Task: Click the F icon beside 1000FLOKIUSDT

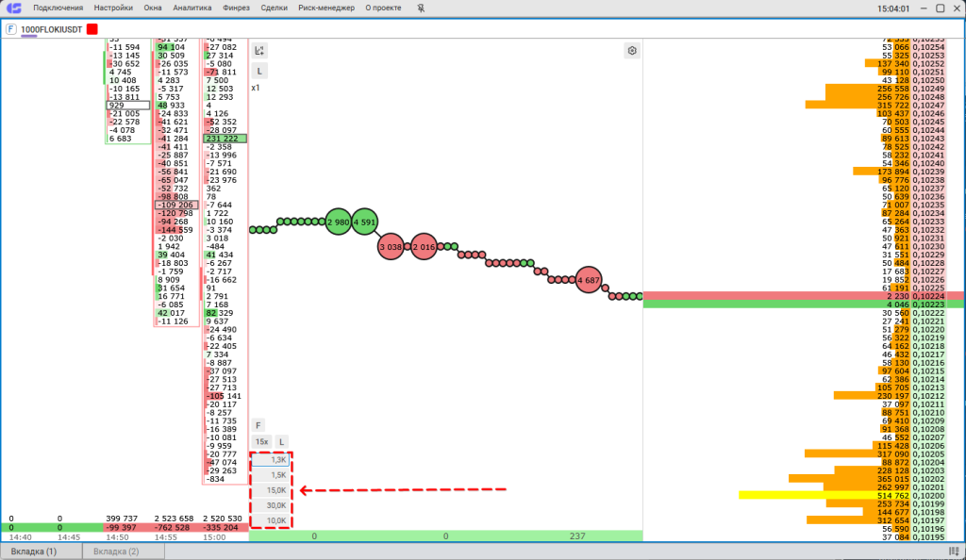Action: point(10,29)
